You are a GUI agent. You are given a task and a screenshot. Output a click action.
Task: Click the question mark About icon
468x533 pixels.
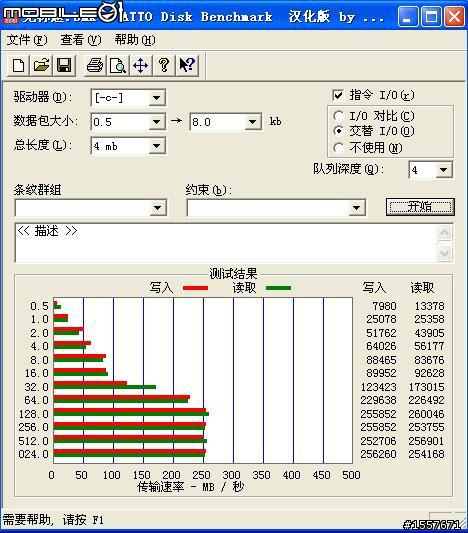click(x=163, y=65)
